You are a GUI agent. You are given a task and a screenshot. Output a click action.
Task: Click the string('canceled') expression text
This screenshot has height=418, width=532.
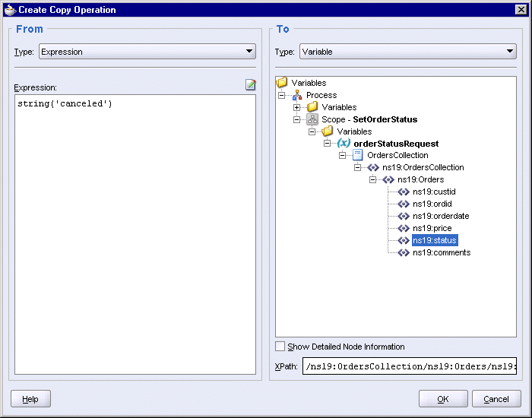[65, 103]
